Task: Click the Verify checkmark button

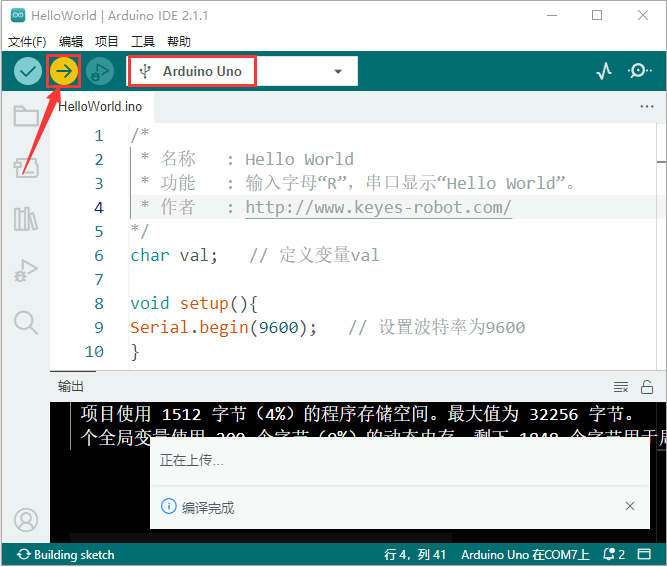Action: tap(28, 71)
